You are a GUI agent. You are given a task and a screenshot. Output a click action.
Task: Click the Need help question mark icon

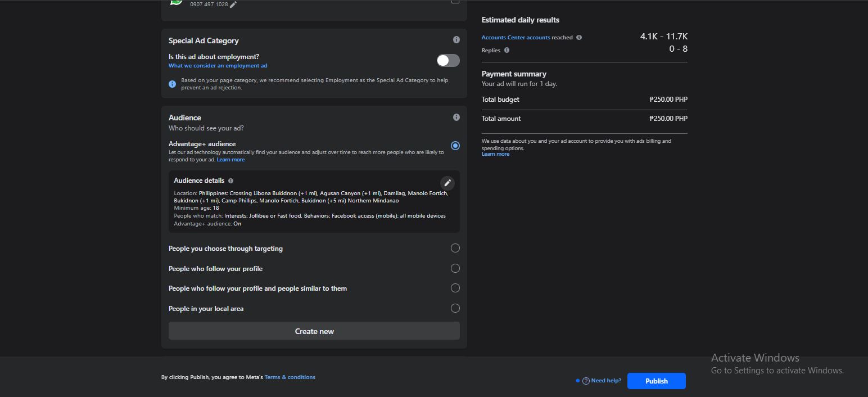pyautogui.click(x=586, y=381)
